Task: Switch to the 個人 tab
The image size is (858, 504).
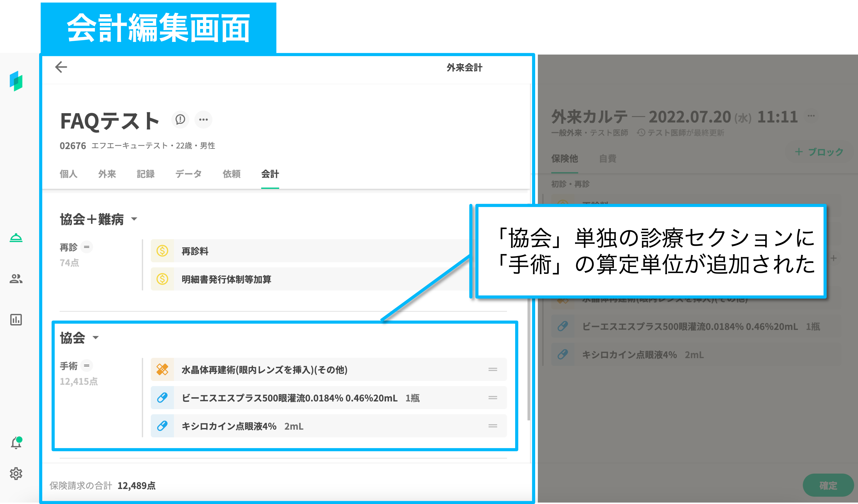Action: (68, 174)
